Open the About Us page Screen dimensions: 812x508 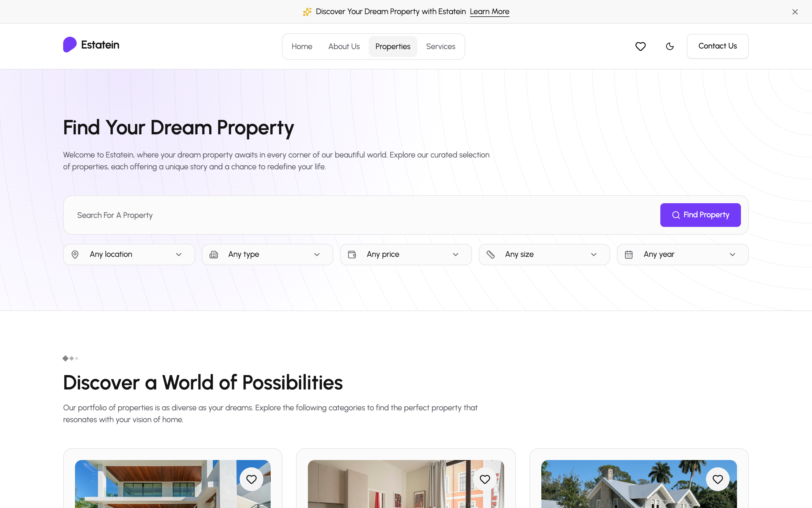click(x=344, y=46)
